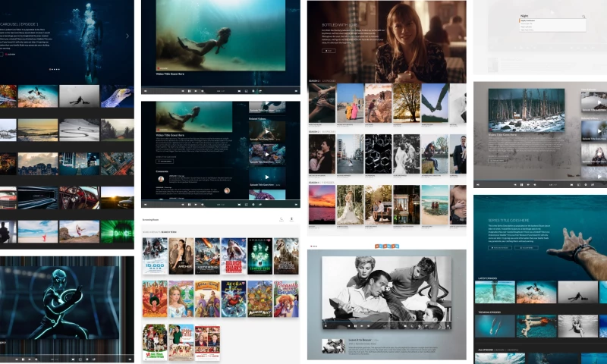Advance carousel with the right chevron arrow

click(127, 36)
